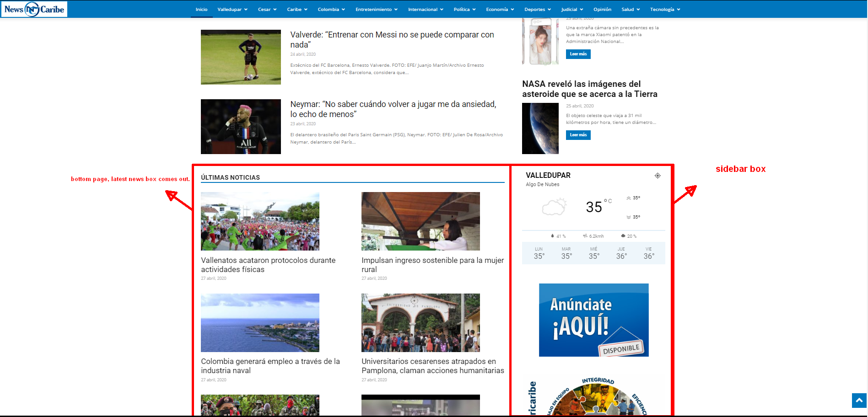868x417 pixels.
Task: Open the Judicial menu
Action: click(x=572, y=9)
